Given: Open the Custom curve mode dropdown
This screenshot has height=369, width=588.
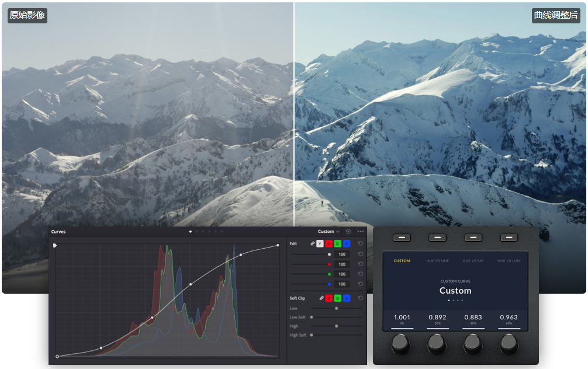Looking at the screenshot, I should pyautogui.click(x=328, y=232).
